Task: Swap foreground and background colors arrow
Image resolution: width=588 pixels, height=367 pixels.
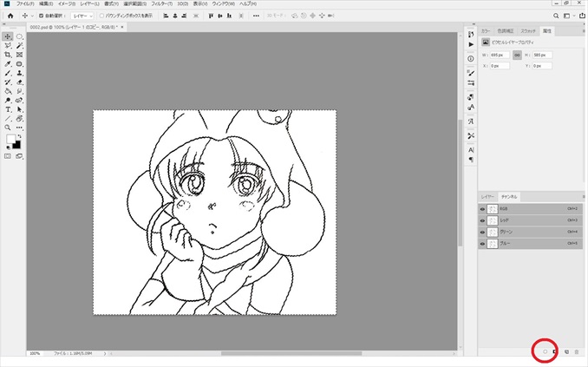Action: pyautogui.click(x=19, y=136)
